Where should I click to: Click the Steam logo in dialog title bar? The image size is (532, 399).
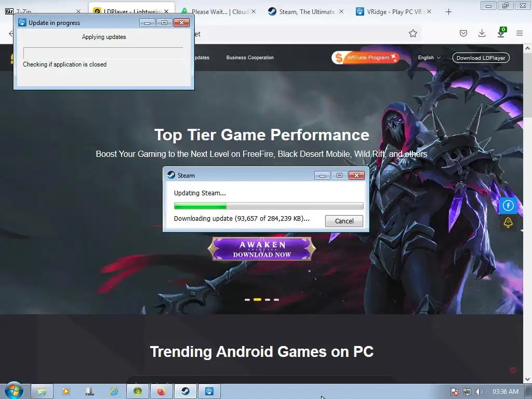point(171,175)
